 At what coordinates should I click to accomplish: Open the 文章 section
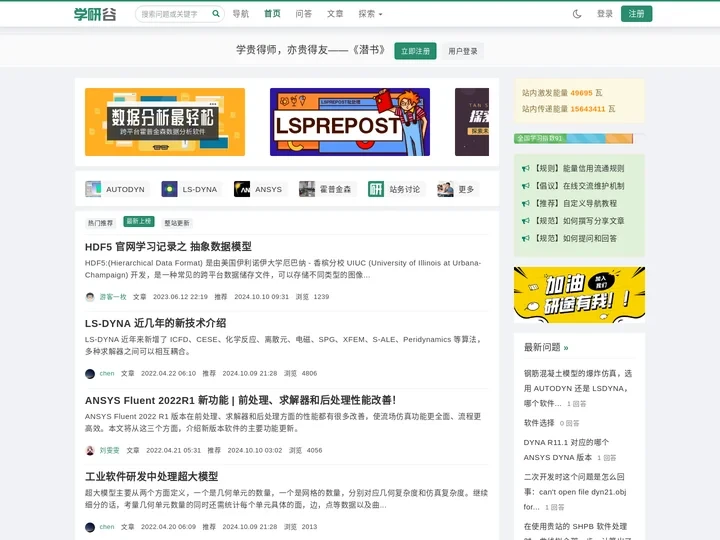click(335, 14)
